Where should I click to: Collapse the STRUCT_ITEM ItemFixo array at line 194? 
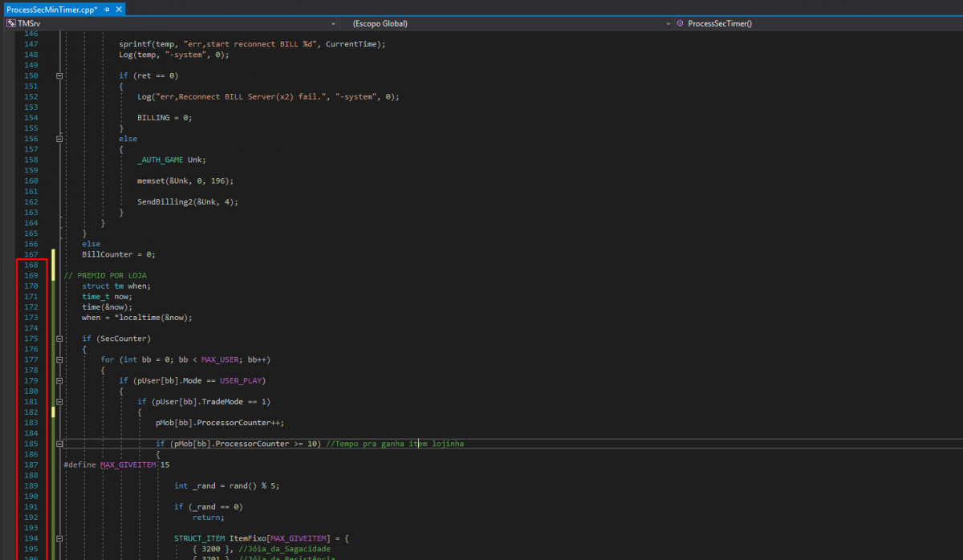pos(59,538)
